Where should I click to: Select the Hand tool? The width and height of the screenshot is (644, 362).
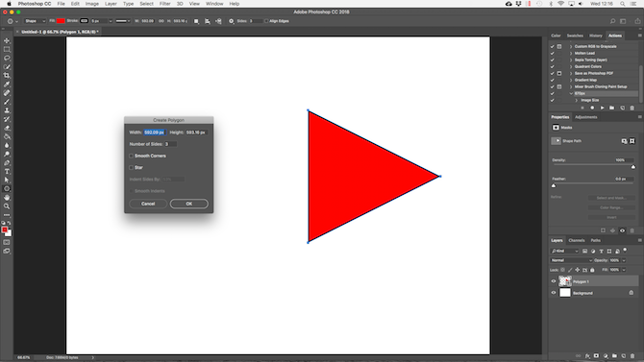pyautogui.click(x=7, y=198)
